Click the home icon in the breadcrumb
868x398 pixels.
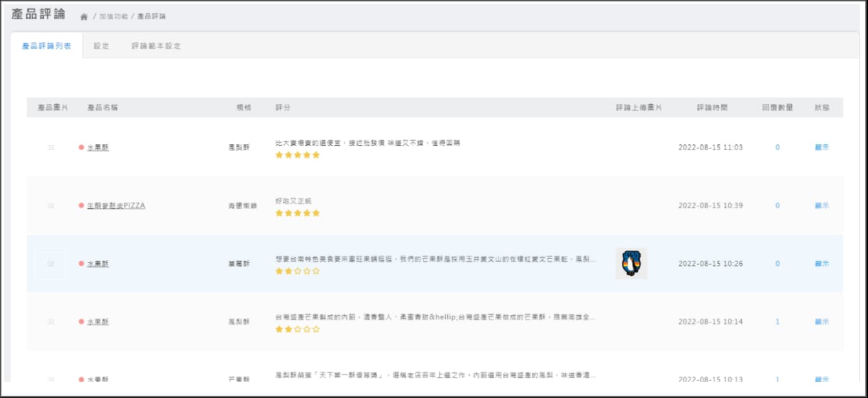(84, 17)
